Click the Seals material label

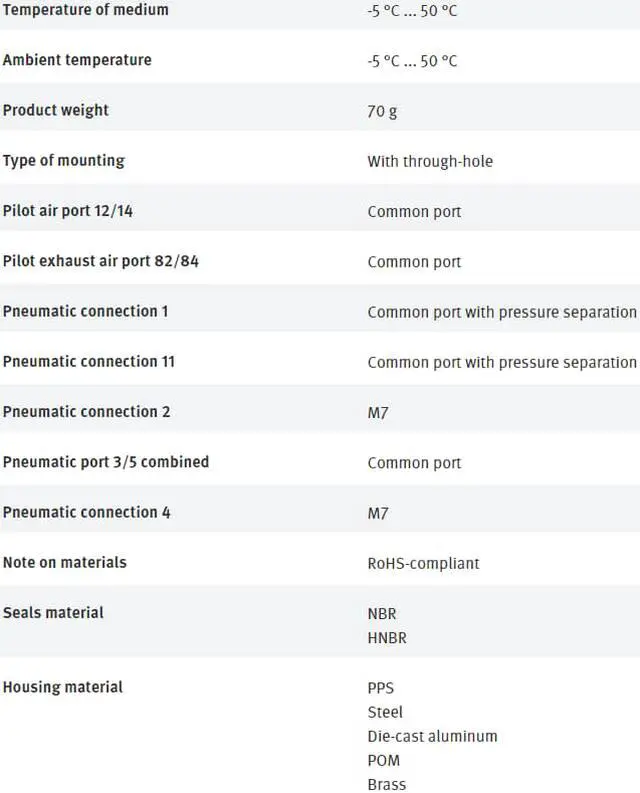(x=53, y=612)
